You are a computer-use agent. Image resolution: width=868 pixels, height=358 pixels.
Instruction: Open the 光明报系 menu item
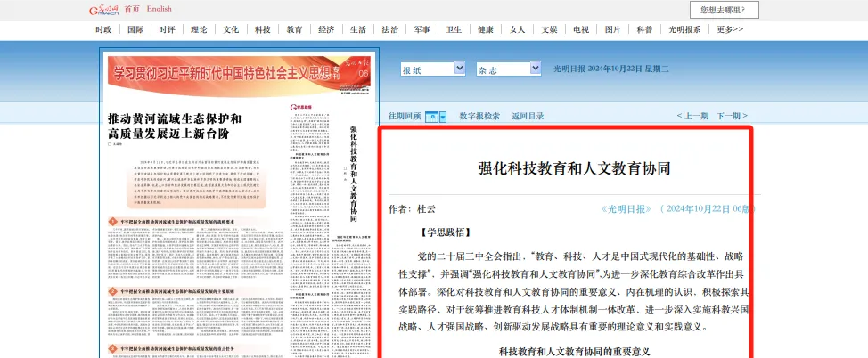coord(685,29)
